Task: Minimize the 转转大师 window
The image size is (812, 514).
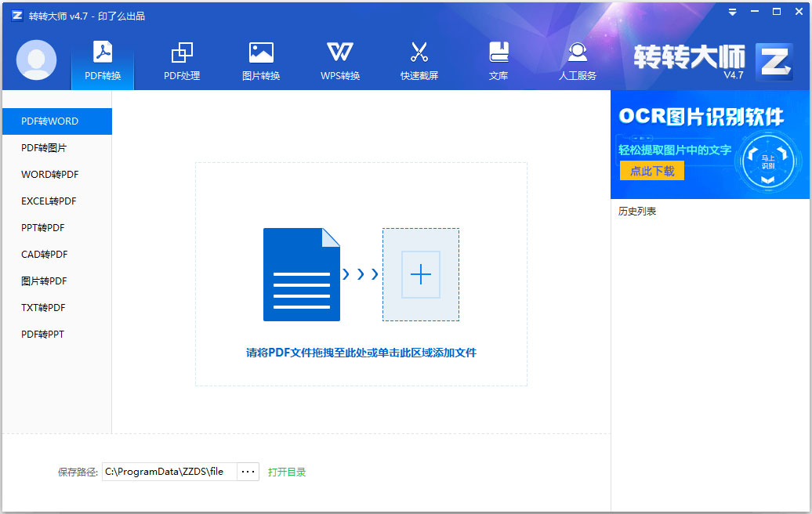Action: (755, 12)
